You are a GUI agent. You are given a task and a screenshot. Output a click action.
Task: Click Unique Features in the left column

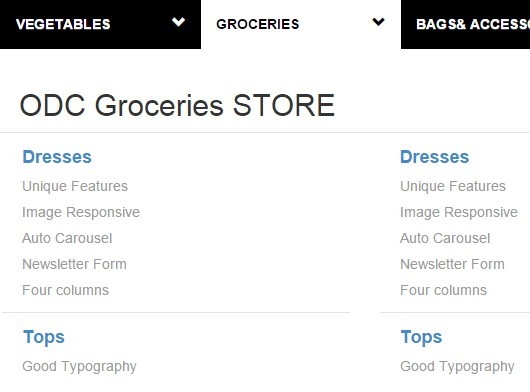tap(75, 186)
